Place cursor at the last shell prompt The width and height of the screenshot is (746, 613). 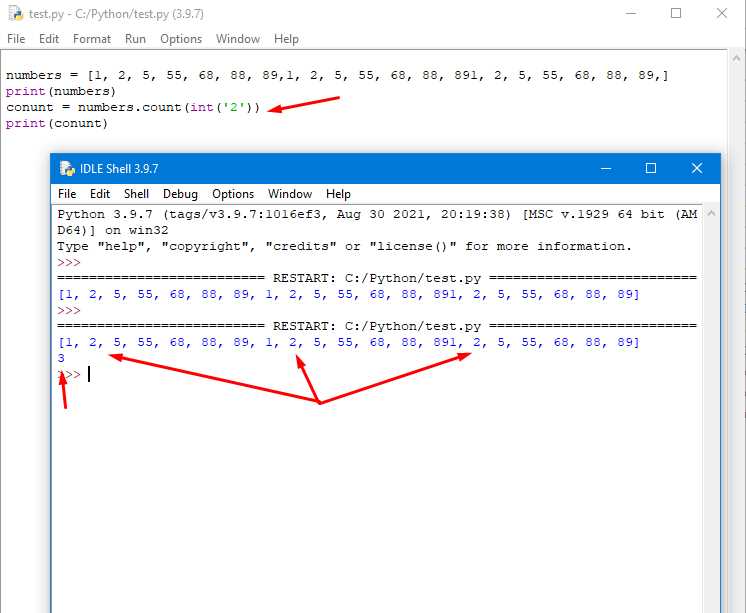coord(89,374)
